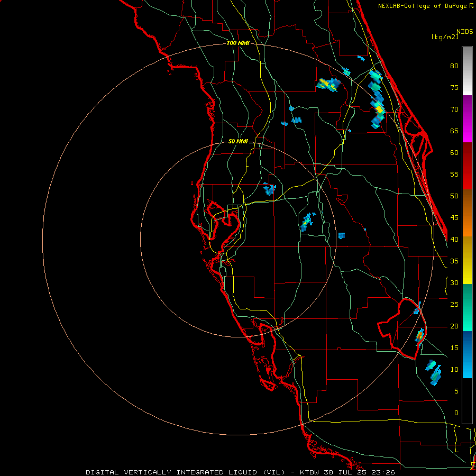Select the black bottom band of the color bar
Viewport: 476px width, 476px height.
[467, 401]
